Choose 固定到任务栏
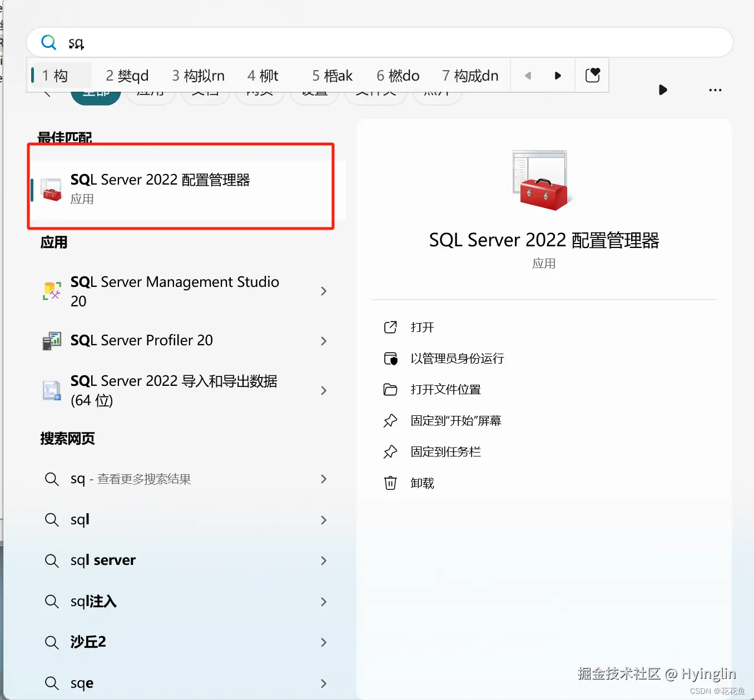The height and width of the screenshot is (700, 754). pyautogui.click(x=445, y=451)
